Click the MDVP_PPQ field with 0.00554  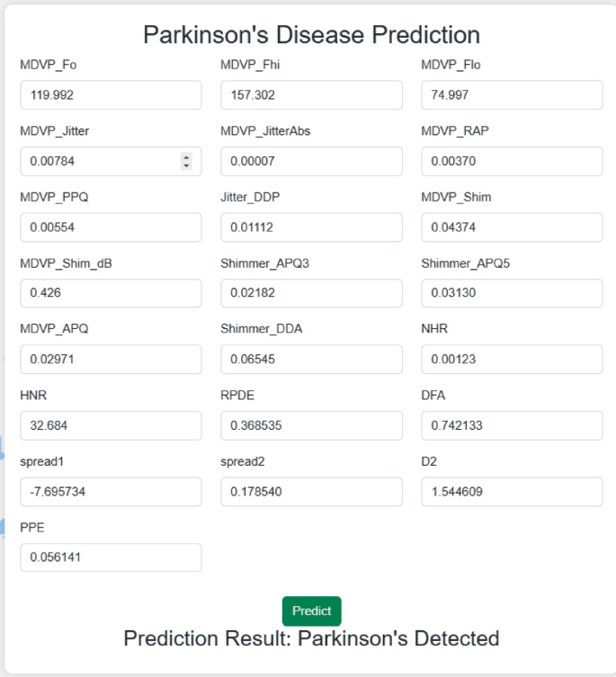[x=111, y=227]
